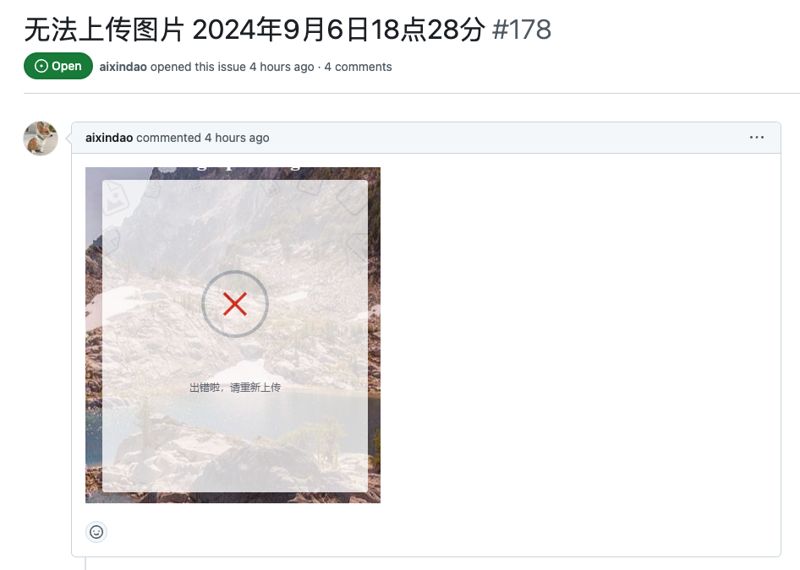This screenshot has width=800, height=570.
Task: Click the issue title 无法上传图片
Action: tap(105, 30)
